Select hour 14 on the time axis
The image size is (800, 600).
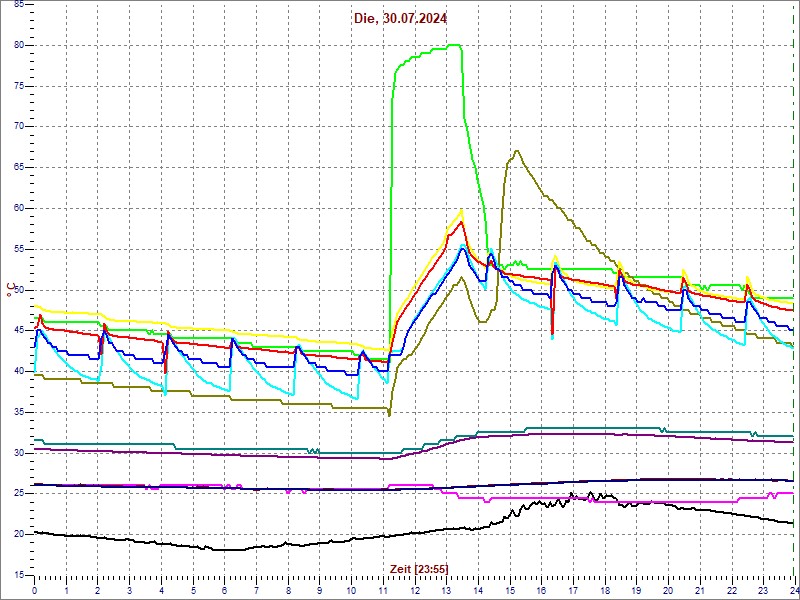pos(478,590)
